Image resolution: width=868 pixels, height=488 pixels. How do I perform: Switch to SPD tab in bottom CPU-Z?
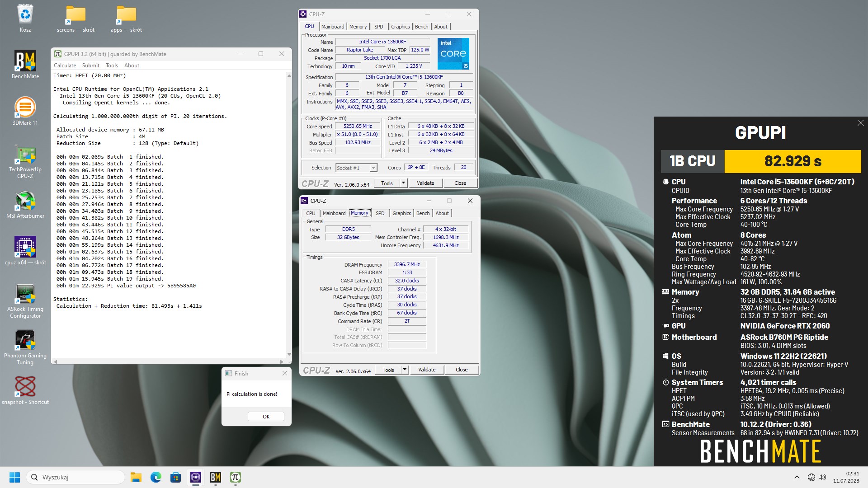[x=380, y=213]
